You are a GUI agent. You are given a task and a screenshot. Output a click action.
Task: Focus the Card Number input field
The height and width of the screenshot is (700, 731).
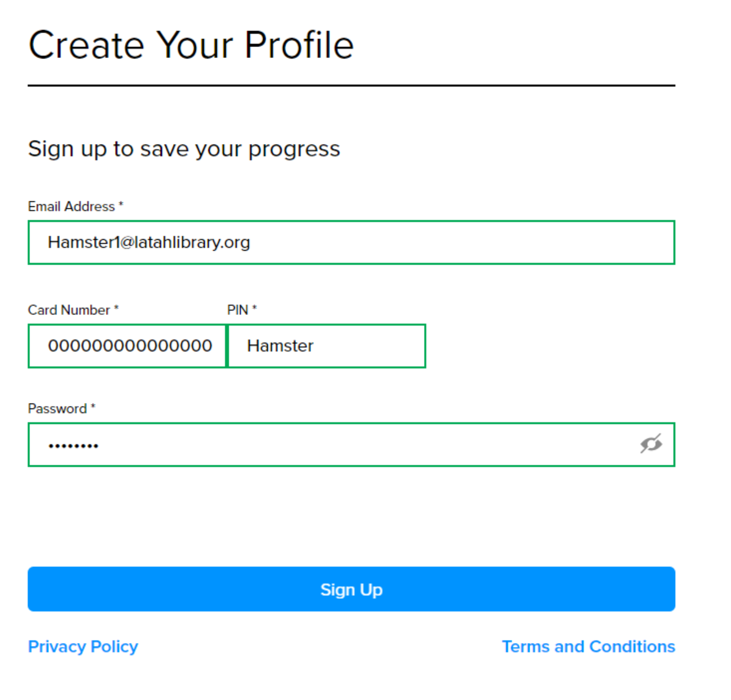click(x=127, y=346)
